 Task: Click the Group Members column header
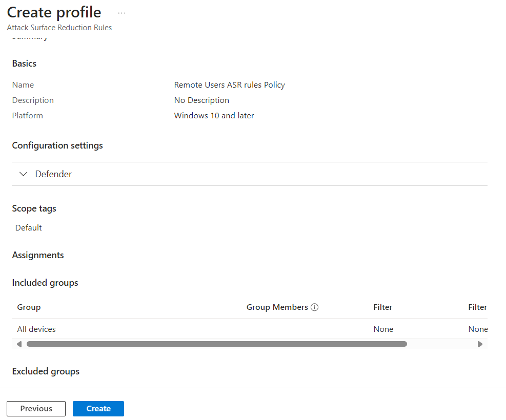(x=277, y=307)
